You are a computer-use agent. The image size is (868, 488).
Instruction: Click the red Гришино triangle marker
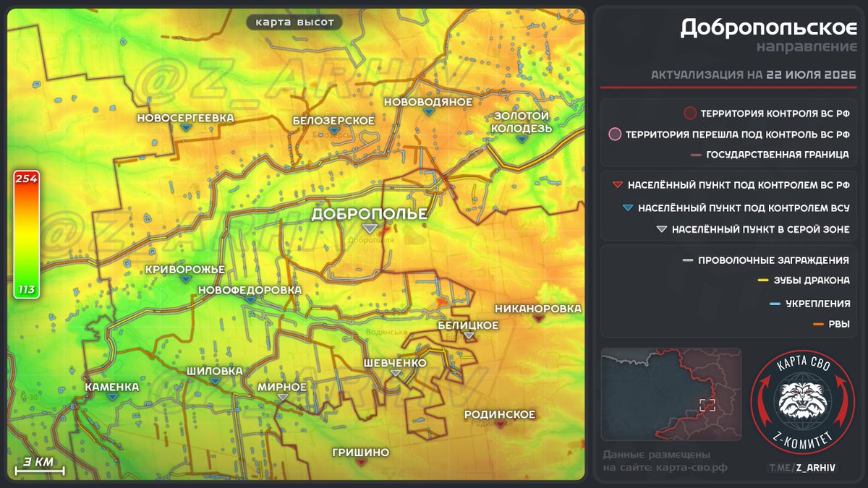tap(361, 463)
